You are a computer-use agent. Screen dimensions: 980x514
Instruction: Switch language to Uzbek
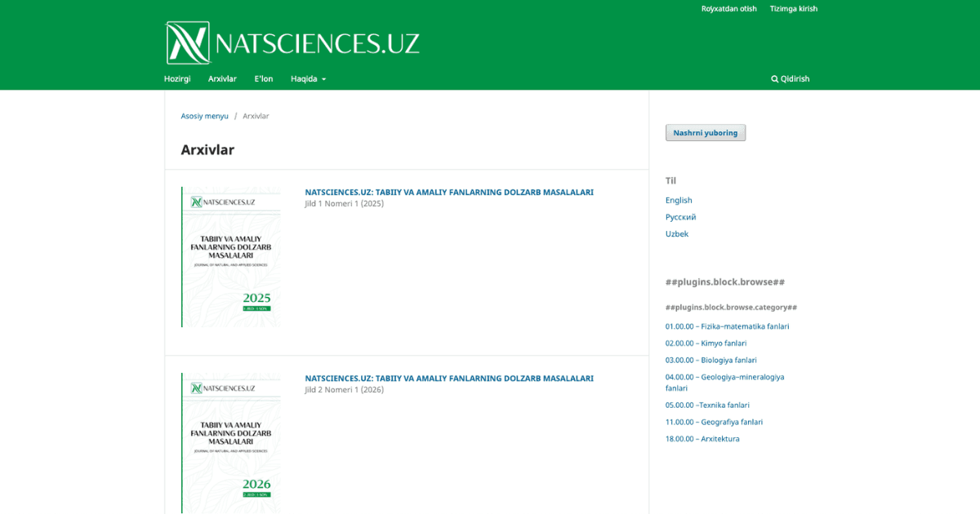677,234
